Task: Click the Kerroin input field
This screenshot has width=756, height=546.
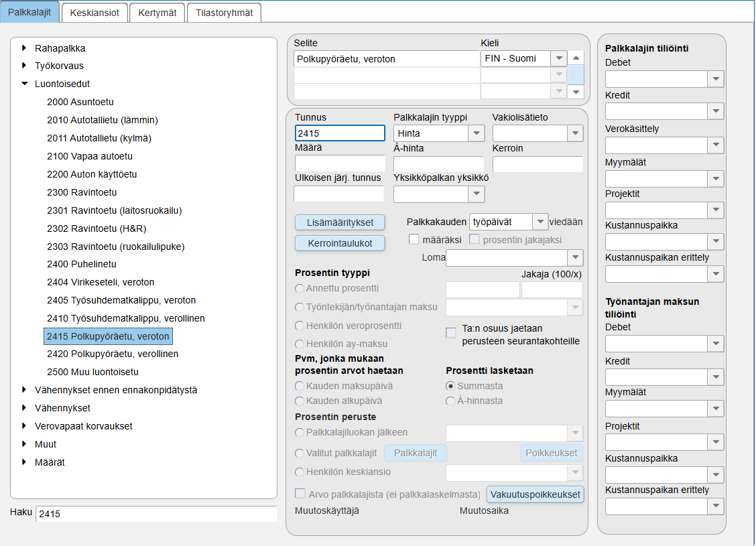Action: (538, 164)
